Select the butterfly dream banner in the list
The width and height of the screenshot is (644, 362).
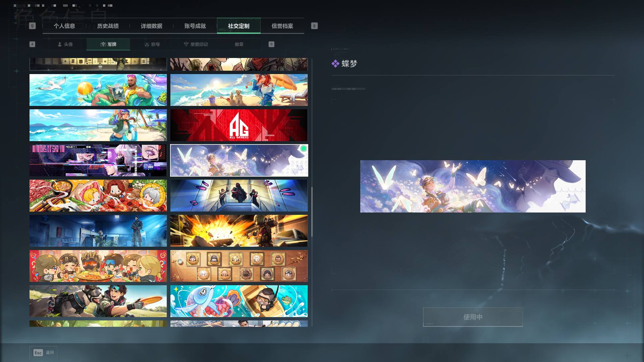(x=239, y=161)
